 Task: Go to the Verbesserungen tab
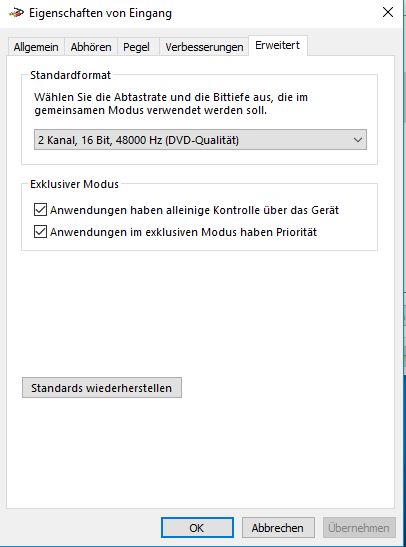[x=204, y=47]
